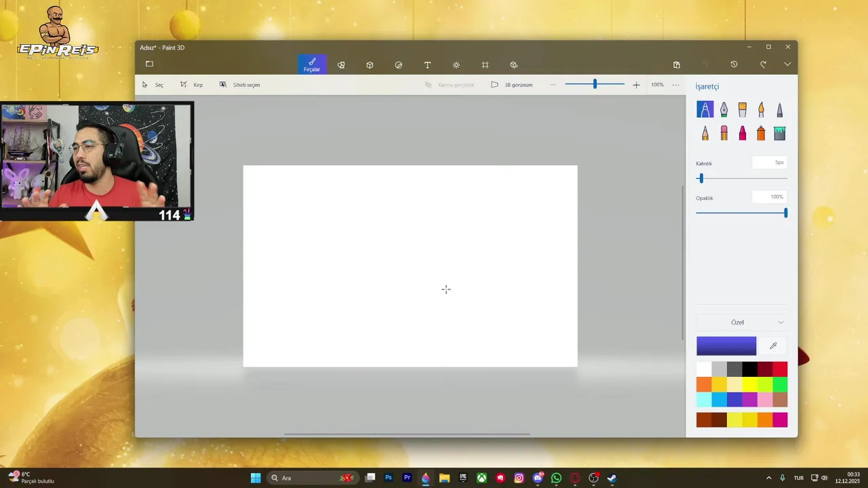The height and width of the screenshot is (488, 868).
Task: Click the 100% zoom percentage
Action: (657, 85)
